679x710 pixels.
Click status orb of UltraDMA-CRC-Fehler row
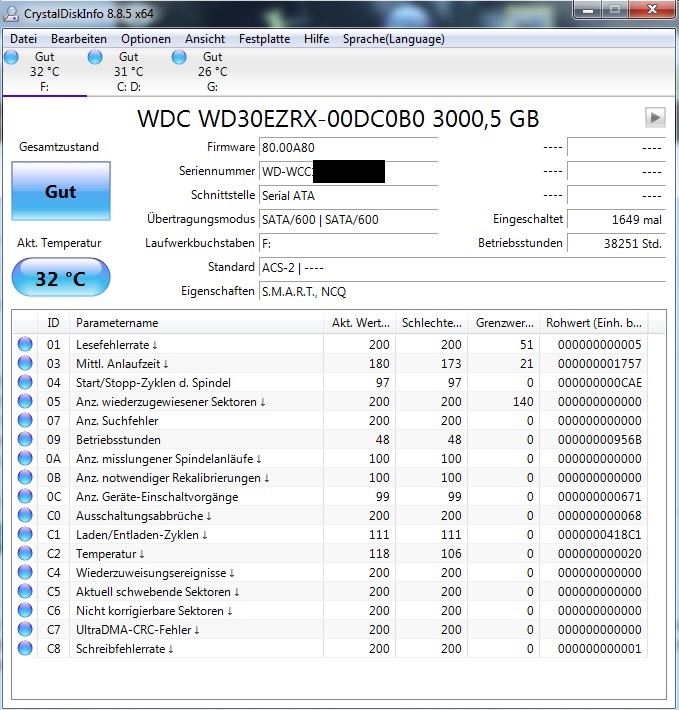(25, 629)
